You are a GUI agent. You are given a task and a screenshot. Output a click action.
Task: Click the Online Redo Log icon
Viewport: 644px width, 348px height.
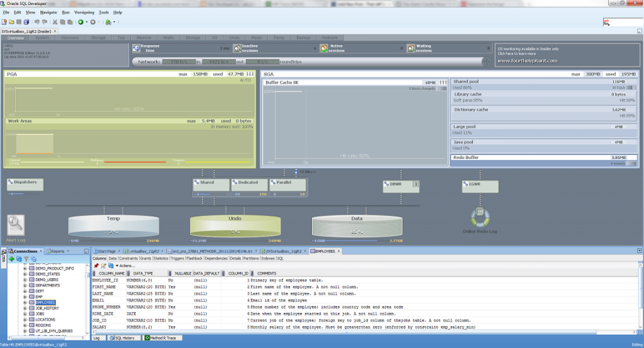coord(479,217)
